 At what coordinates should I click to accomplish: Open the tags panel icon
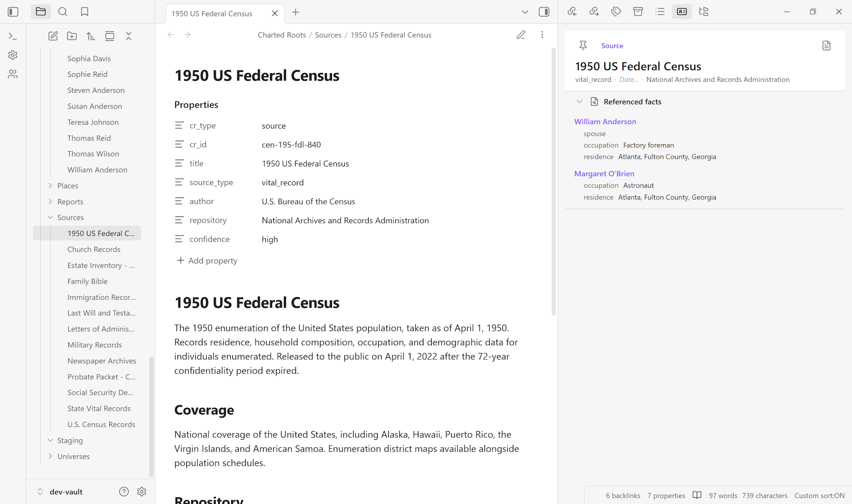point(616,12)
